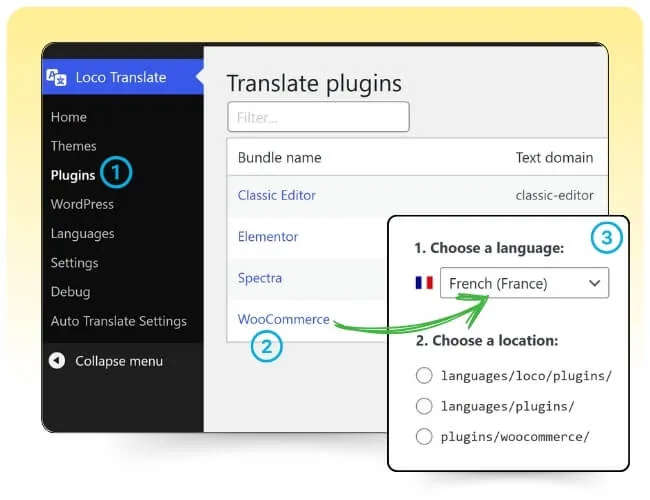Image resolution: width=650 pixels, height=500 pixels.
Task: Click Collapse menu label
Action: 119,361
